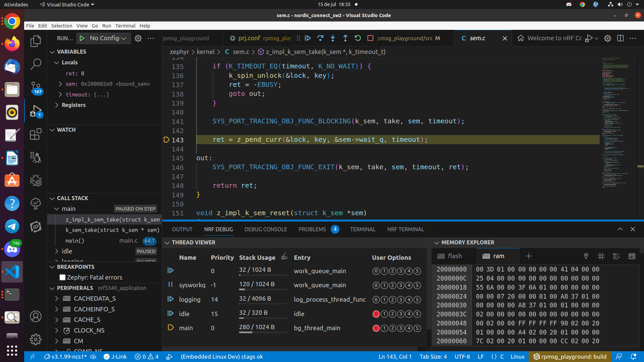The height and width of the screenshot is (362, 644).
Task: Open the Terminal menu
Action: click(x=125, y=25)
